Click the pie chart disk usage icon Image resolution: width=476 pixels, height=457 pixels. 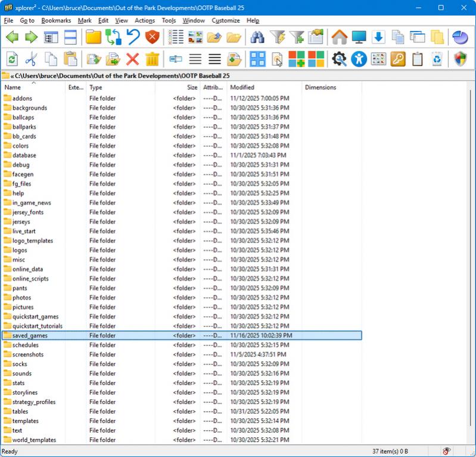tap(460, 38)
